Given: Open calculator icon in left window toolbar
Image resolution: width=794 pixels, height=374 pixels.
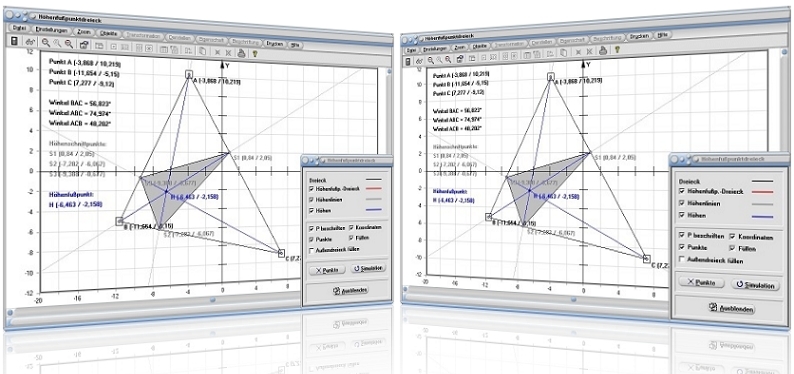Looking at the screenshot, I should [15, 42].
